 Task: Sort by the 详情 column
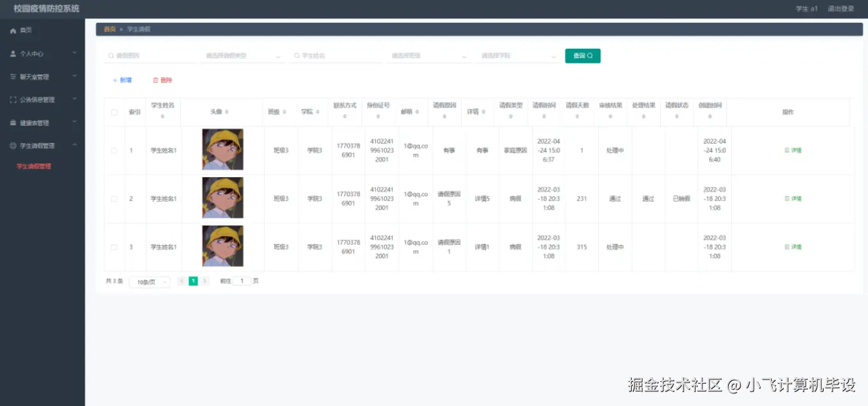[484, 112]
